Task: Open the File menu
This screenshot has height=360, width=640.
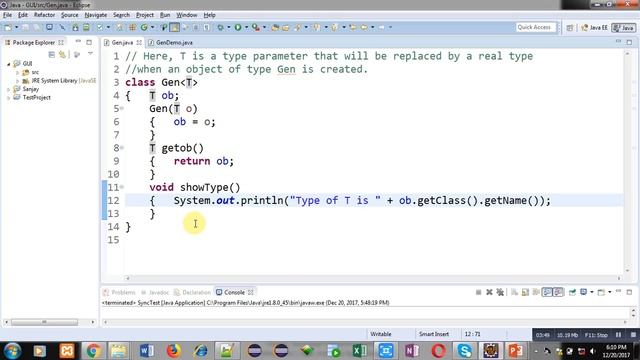Action: (7, 15)
